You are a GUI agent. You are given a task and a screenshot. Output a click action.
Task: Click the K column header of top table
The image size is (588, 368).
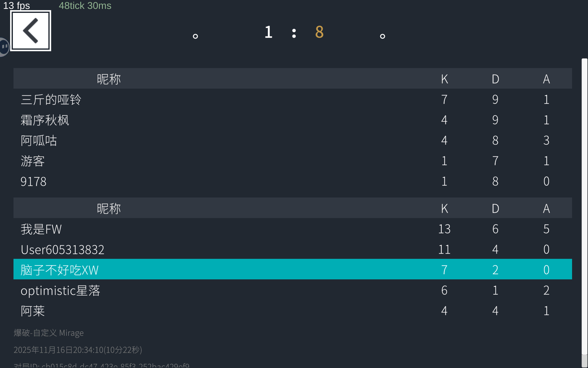coord(444,79)
